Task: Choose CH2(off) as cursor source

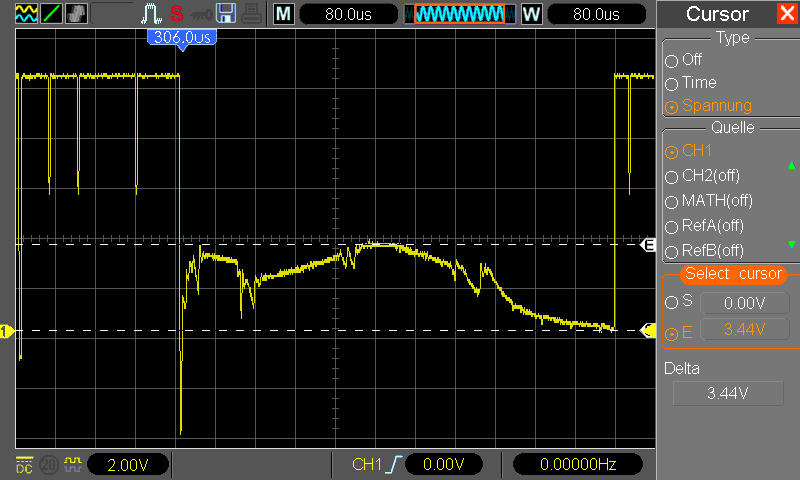Action: click(702, 176)
